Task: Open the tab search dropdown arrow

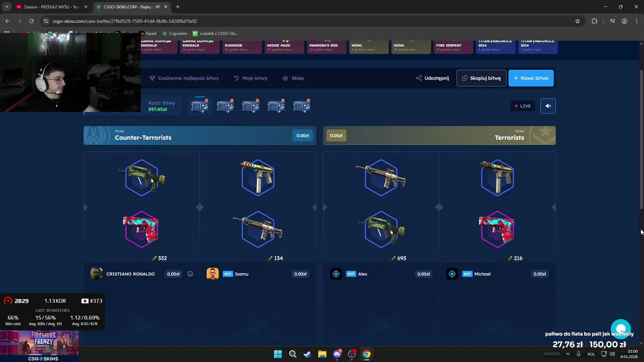Action: point(7,7)
